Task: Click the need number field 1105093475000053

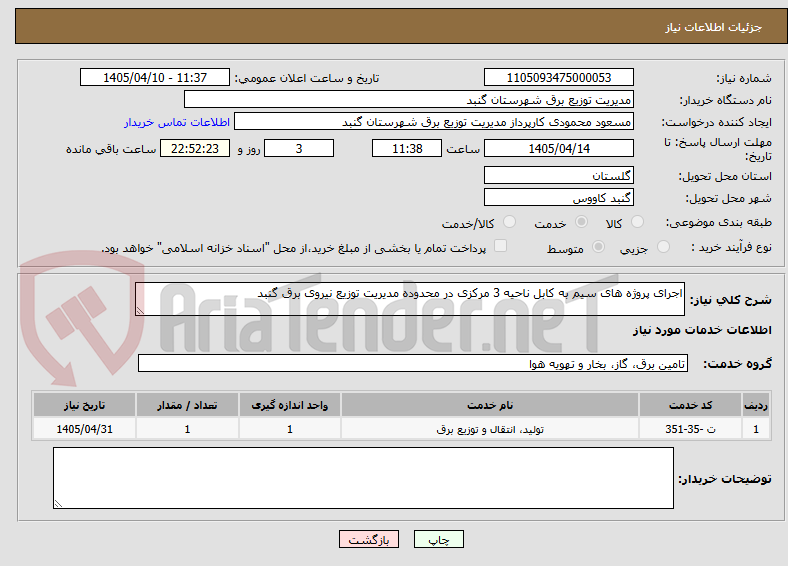Action: 559,77
